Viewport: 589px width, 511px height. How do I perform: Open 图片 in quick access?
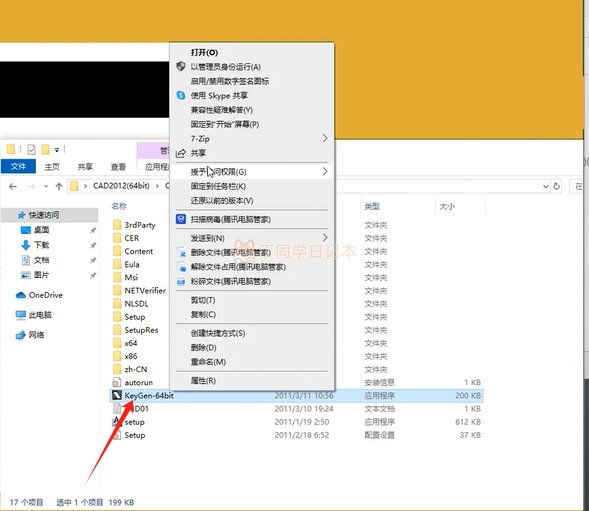coord(41,275)
